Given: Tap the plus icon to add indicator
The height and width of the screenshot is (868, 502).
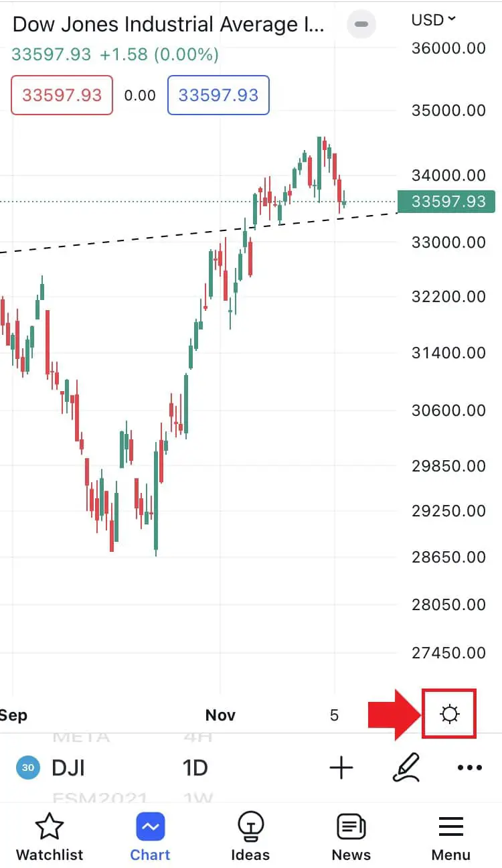Looking at the screenshot, I should coord(341,768).
